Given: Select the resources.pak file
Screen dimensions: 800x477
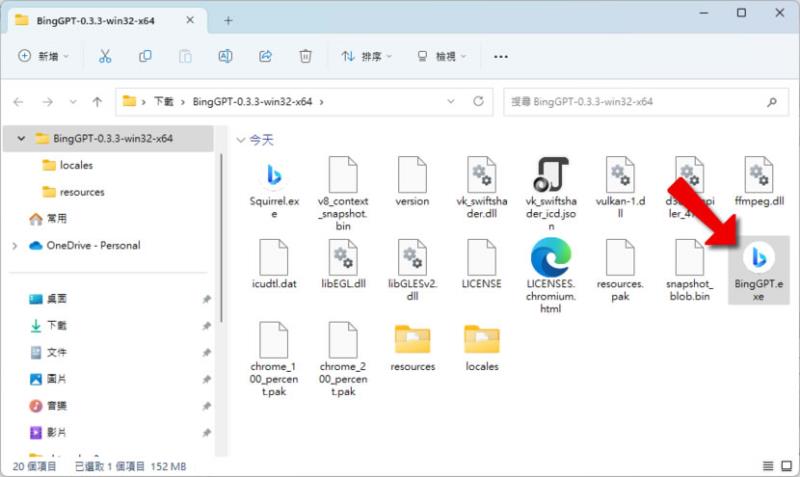Looking at the screenshot, I should click(x=620, y=270).
